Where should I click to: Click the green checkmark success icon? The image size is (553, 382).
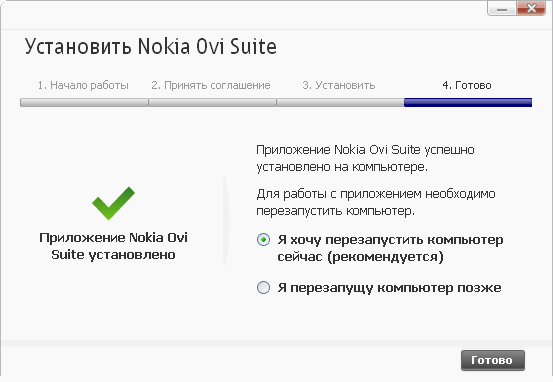pyautogui.click(x=113, y=203)
